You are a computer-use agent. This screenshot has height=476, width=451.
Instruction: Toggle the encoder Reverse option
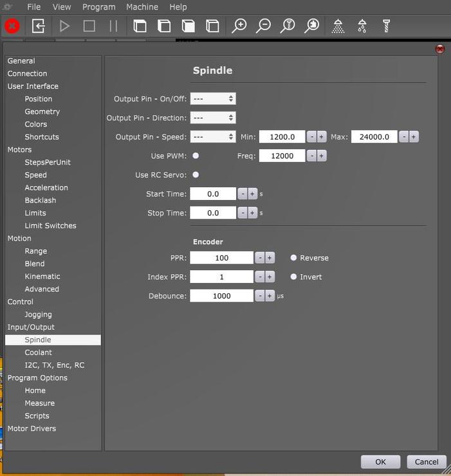(294, 258)
